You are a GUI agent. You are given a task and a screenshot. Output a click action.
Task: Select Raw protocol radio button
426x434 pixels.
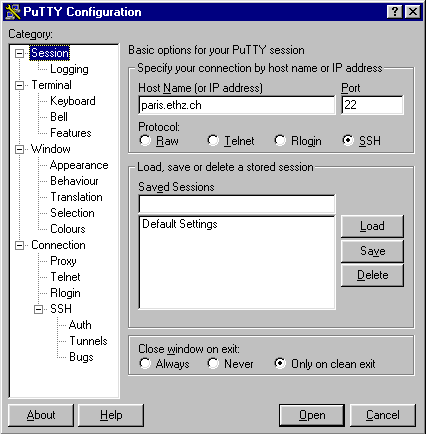[145, 140]
